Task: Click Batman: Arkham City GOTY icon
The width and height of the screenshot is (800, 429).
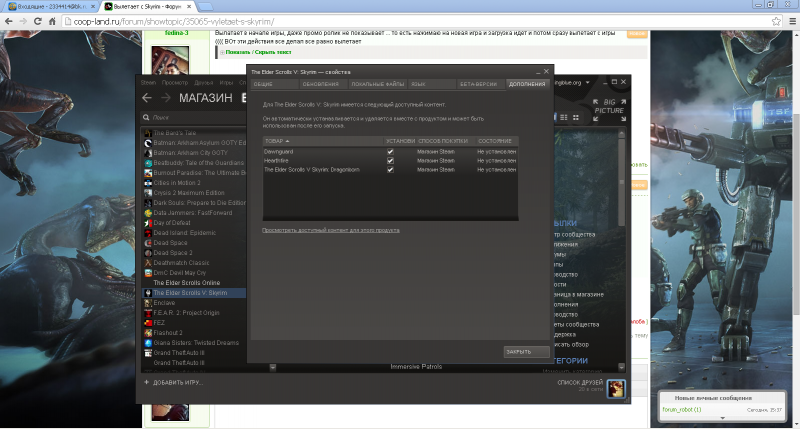Action: click(148, 153)
